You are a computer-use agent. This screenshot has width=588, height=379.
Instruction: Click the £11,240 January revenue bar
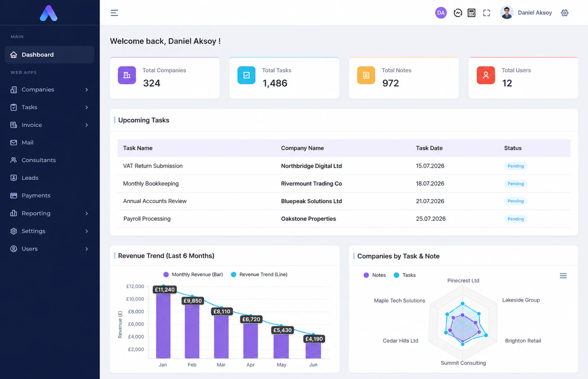click(x=163, y=326)
